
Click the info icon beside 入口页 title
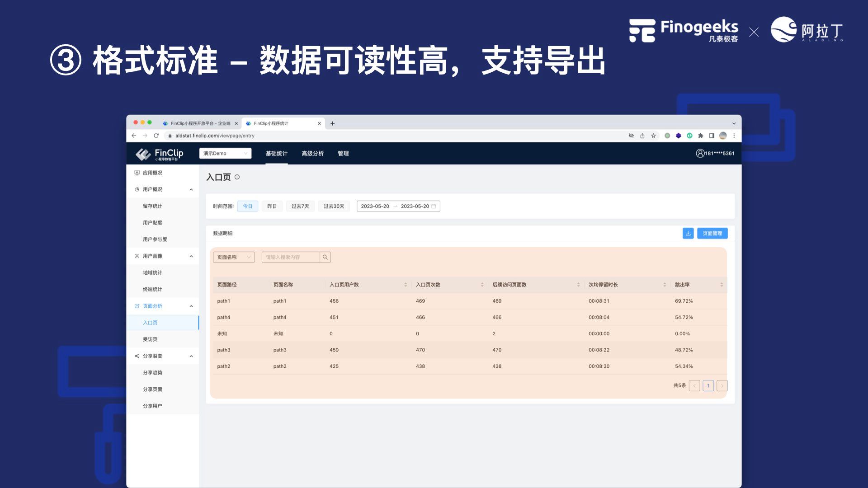tap(237, 177)
